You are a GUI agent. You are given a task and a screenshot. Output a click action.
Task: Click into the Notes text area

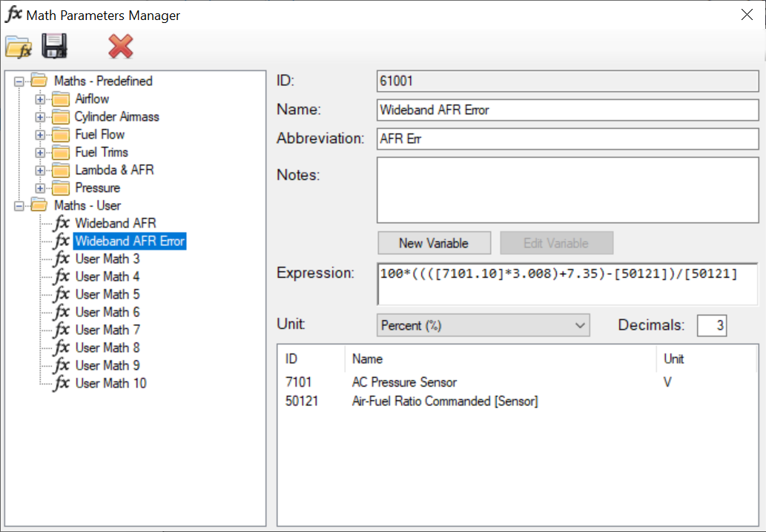pyautogui.click(x=568, y=190)
